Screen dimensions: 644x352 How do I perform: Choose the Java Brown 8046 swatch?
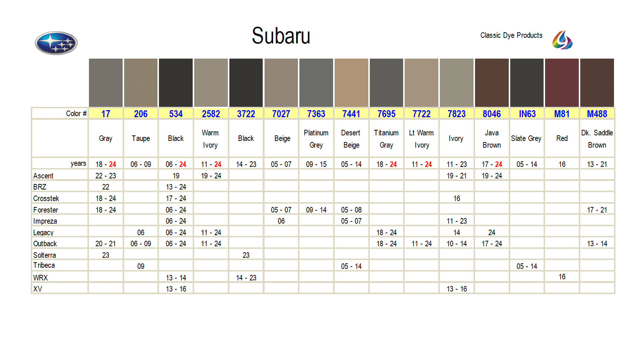coord(491,82)
